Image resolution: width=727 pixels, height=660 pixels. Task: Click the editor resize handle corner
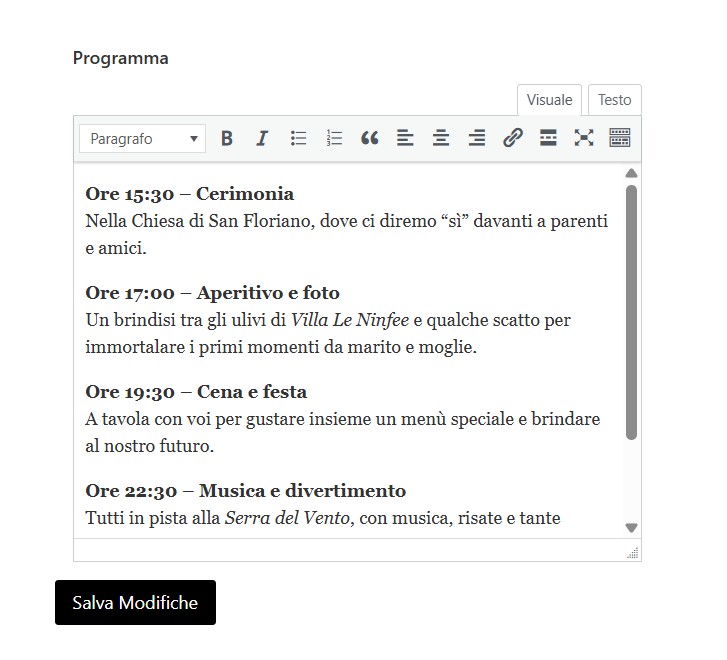coord(633,552)
